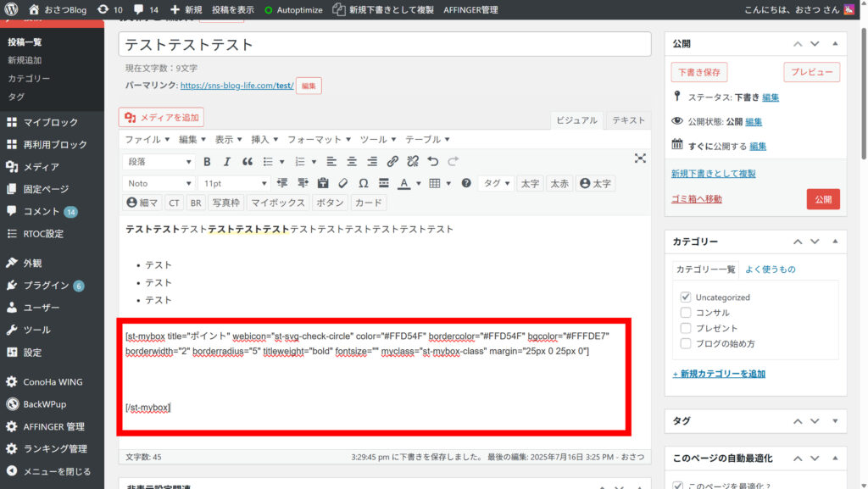Insert a numbered list

[300, 162]
